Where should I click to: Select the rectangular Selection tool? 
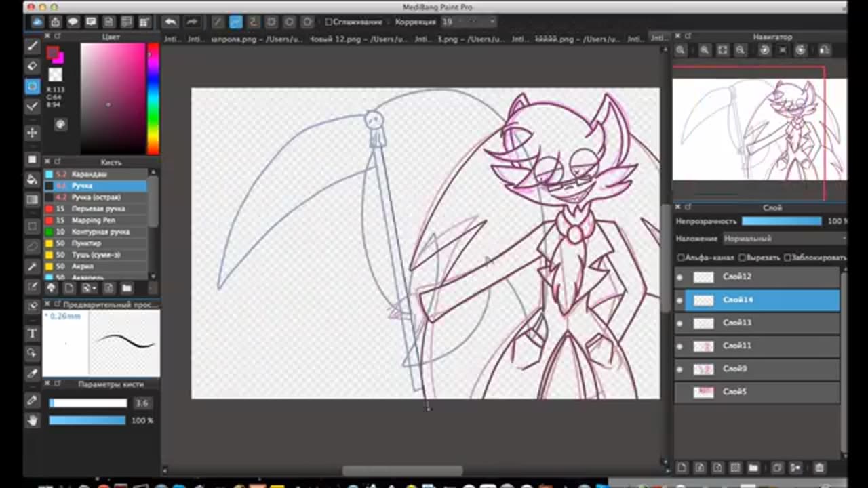click(32, 226)
